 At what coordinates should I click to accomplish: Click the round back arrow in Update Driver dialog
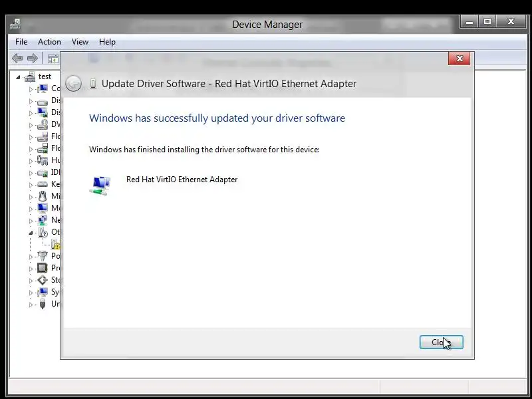(x=73, y=84)
